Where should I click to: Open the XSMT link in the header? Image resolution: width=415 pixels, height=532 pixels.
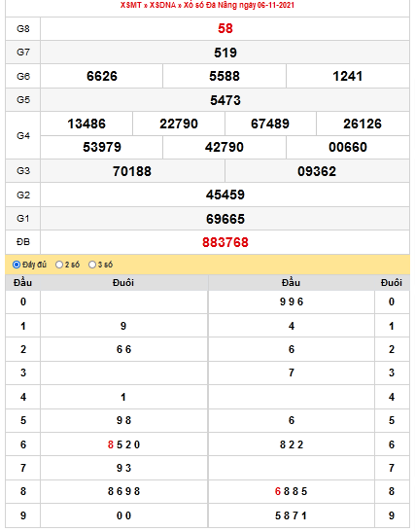coord(131,5)
